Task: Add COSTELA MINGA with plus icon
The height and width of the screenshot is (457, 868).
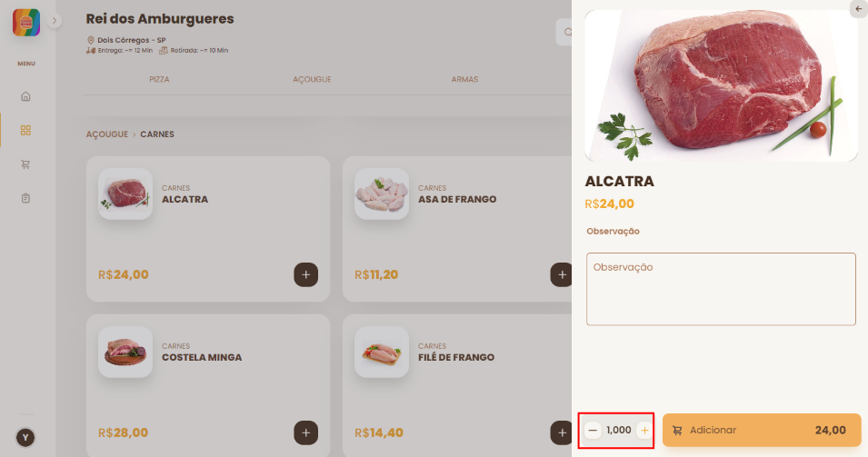Action: pyautogui.click(x=305, y=432)
